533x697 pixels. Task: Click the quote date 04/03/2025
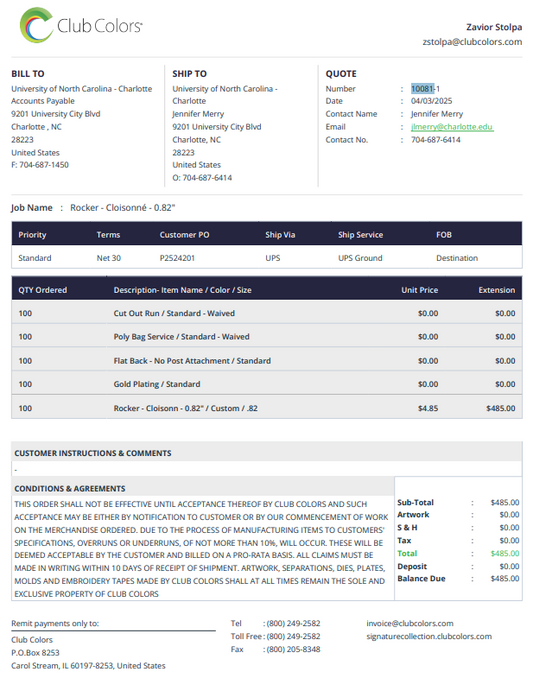pos(431,101)
